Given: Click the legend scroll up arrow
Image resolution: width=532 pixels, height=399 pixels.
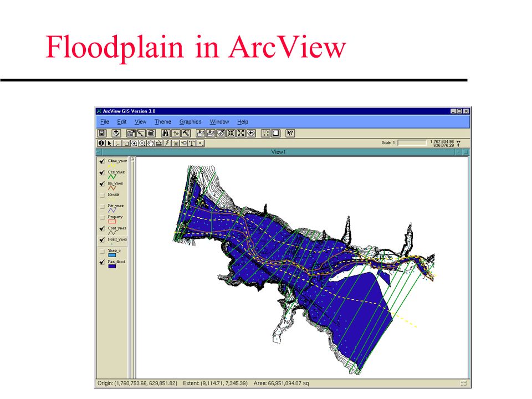Looking at the screenshot, I should (x=132, y=159).
